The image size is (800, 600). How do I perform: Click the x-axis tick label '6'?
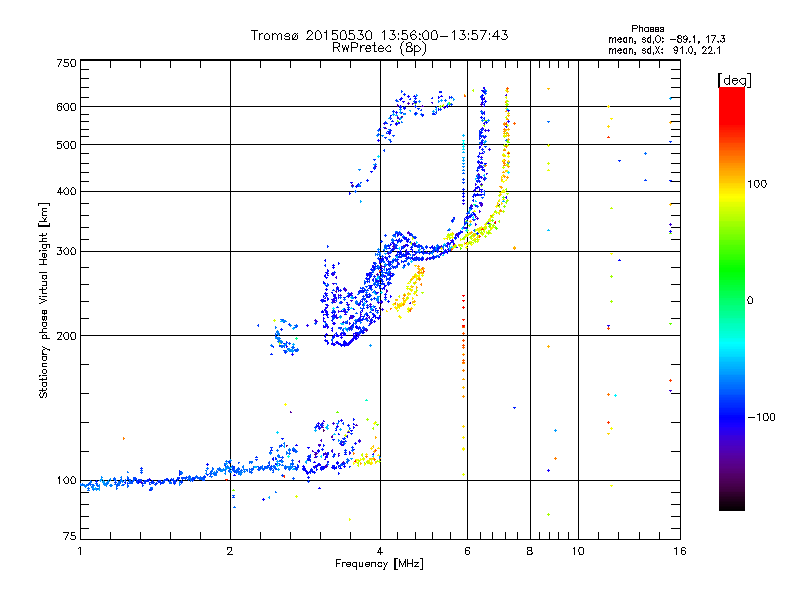tap(467, 551)
